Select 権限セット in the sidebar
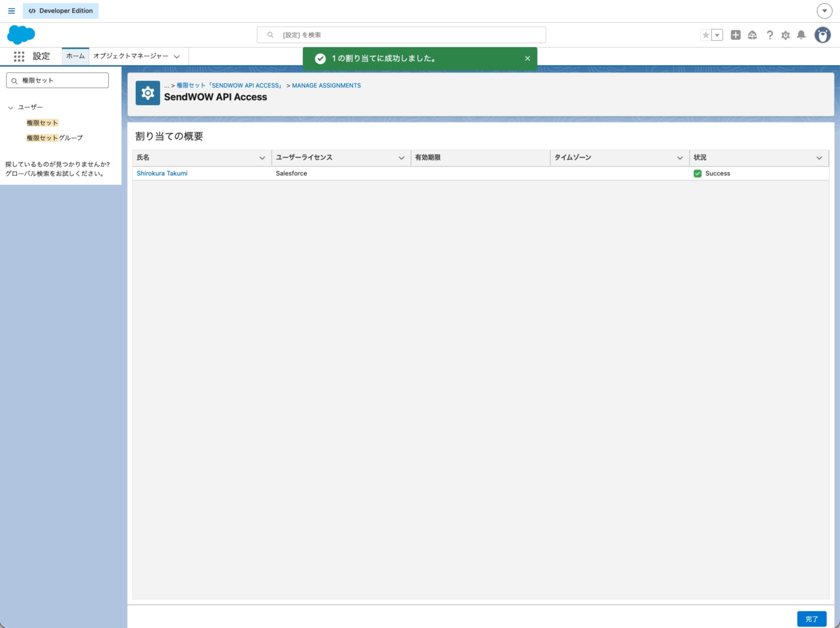The height and width of the screenshot is (628, 840). coord(42,123)
